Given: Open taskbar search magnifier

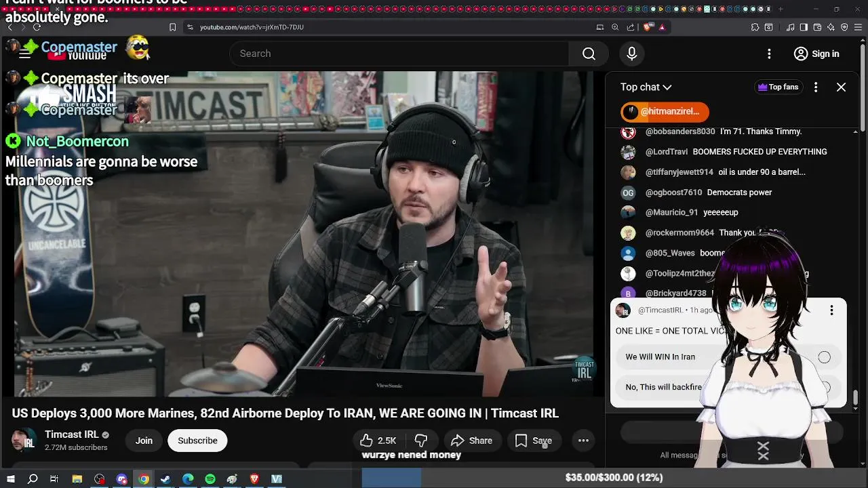Looking at the screenshot, I should [33, 479].
